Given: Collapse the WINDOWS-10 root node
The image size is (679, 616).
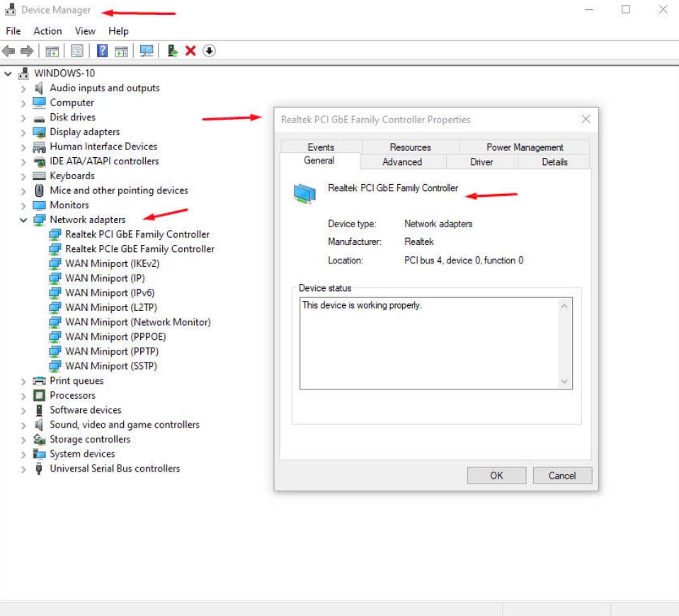Looking at the screenshot, I should [x=8, y=74].
